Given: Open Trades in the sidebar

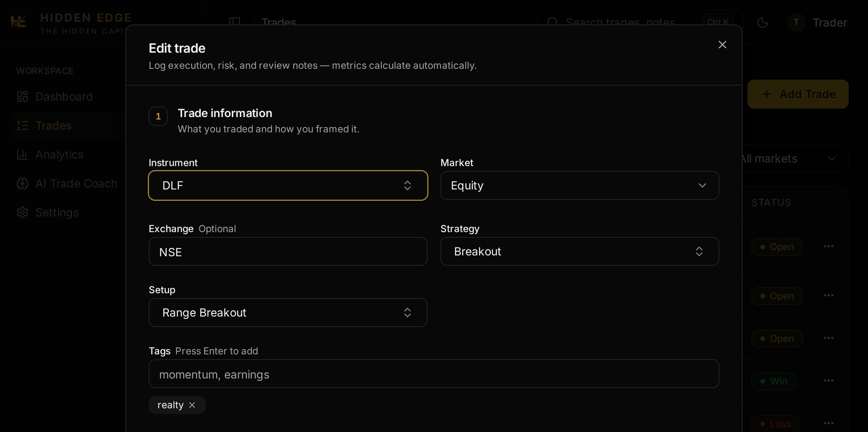Looking at the screenshot, I should pyautogui.click(x=64, y=125).
